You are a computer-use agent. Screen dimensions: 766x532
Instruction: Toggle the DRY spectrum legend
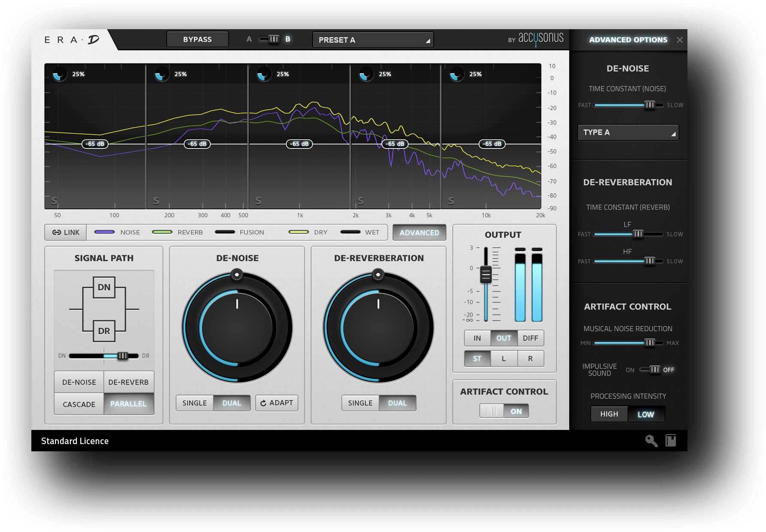[x=308, y=232]
